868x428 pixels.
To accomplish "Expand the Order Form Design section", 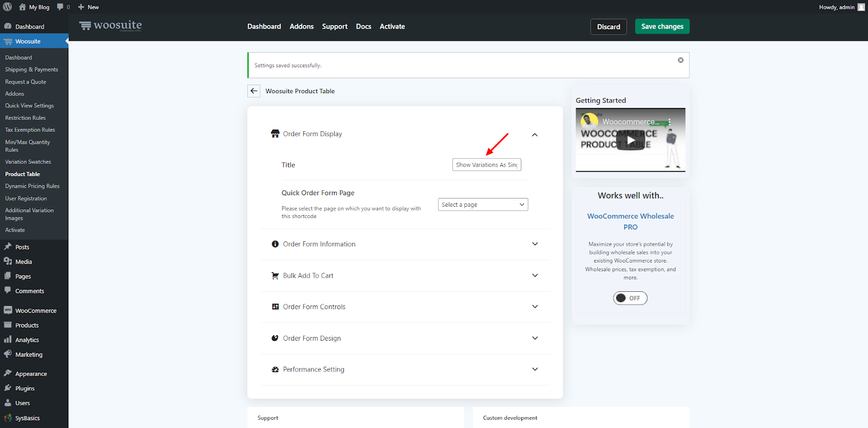I will point(535,338).
